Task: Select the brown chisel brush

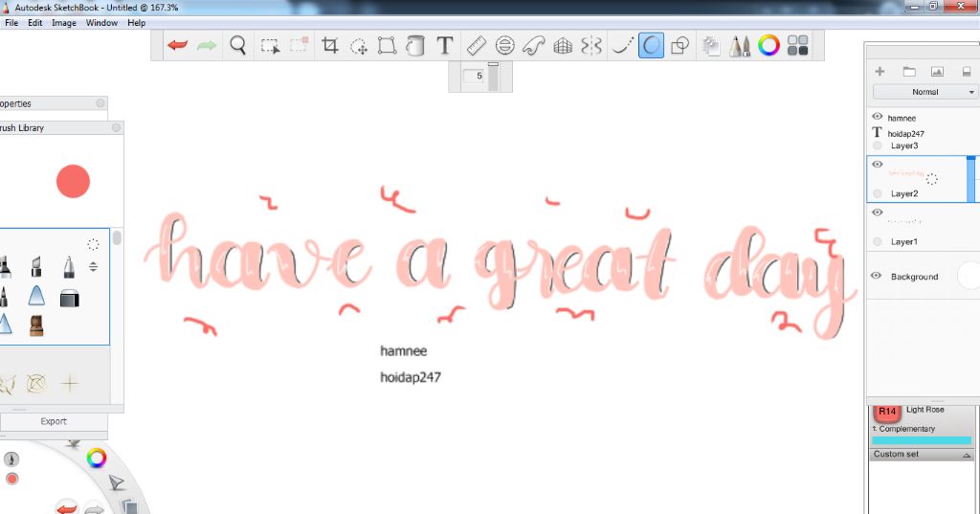Action: pos(36,325)
